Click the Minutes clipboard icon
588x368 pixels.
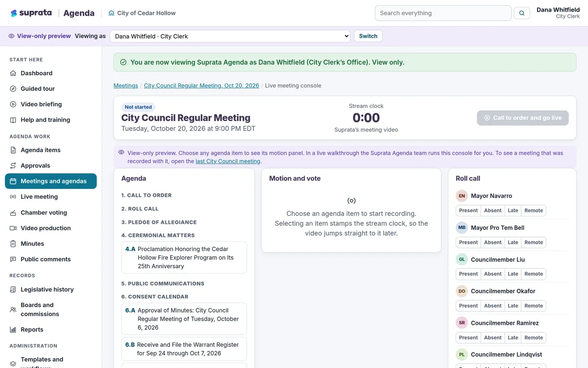[x=13, y=244]
